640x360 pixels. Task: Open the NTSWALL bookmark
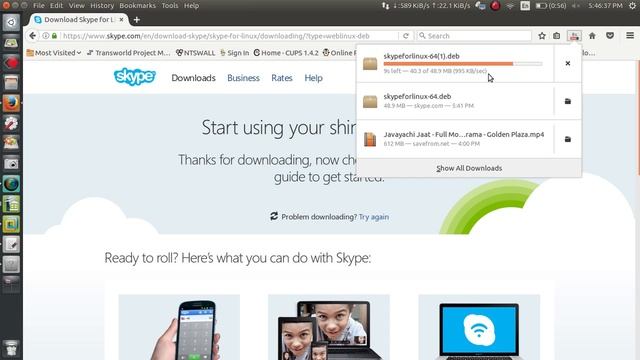click(196, 53)
